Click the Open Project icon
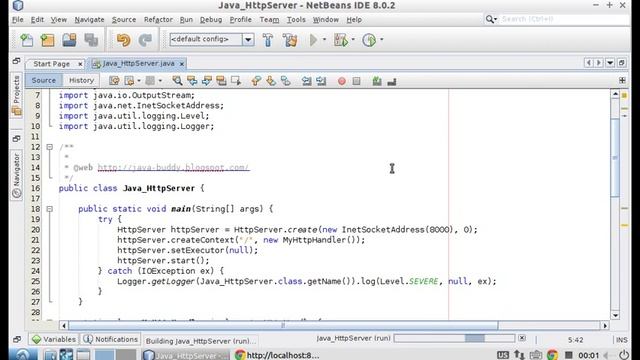 click(69, 40)
